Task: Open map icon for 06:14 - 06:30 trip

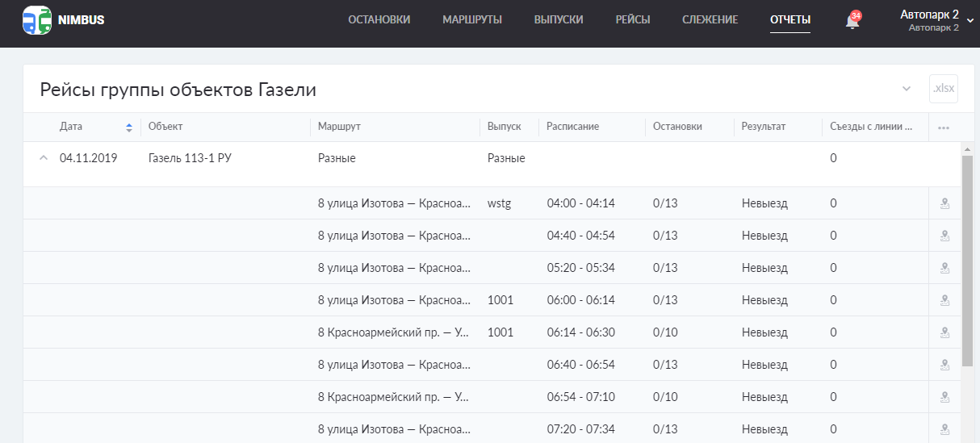Action: click(944, 333)
